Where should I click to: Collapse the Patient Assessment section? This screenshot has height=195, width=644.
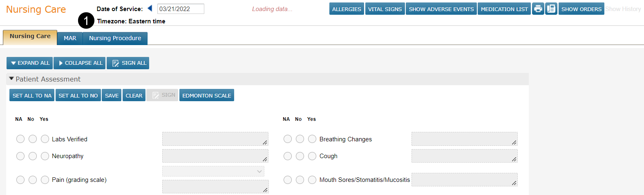[11, 79]
